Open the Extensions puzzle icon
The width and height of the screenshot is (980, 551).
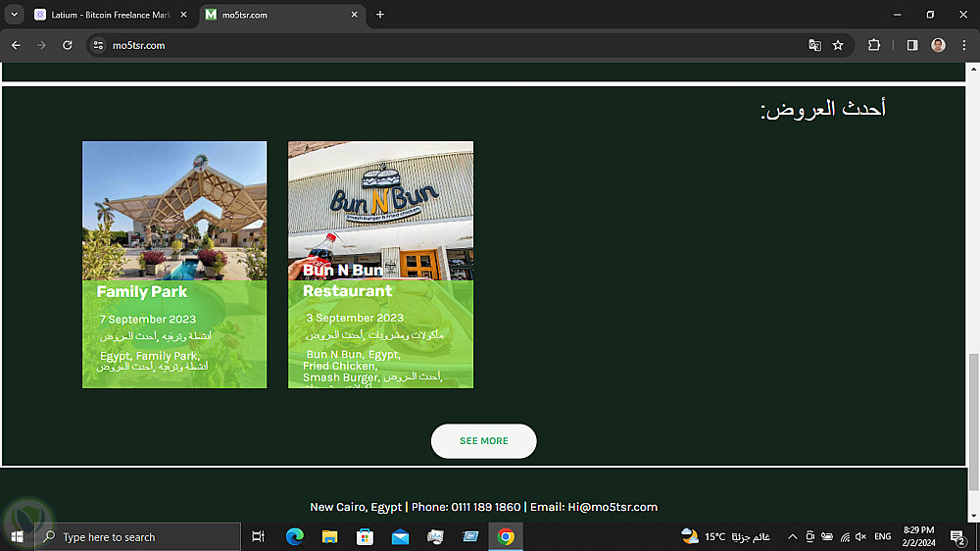(874, 45)
